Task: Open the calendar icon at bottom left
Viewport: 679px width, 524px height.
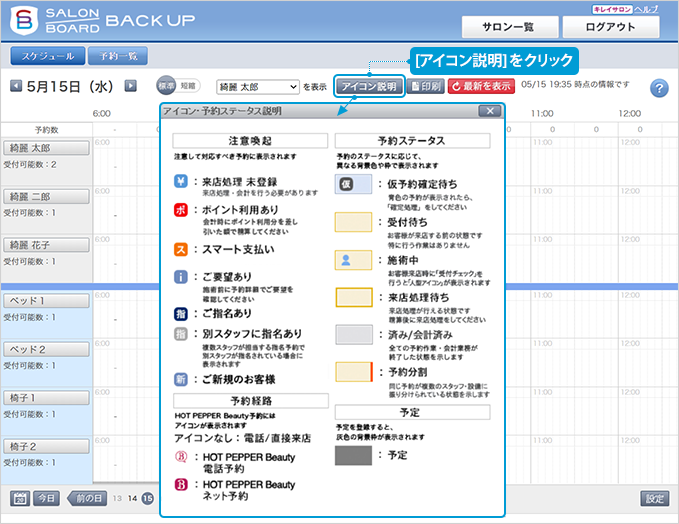Action: [x=20, y=498]
